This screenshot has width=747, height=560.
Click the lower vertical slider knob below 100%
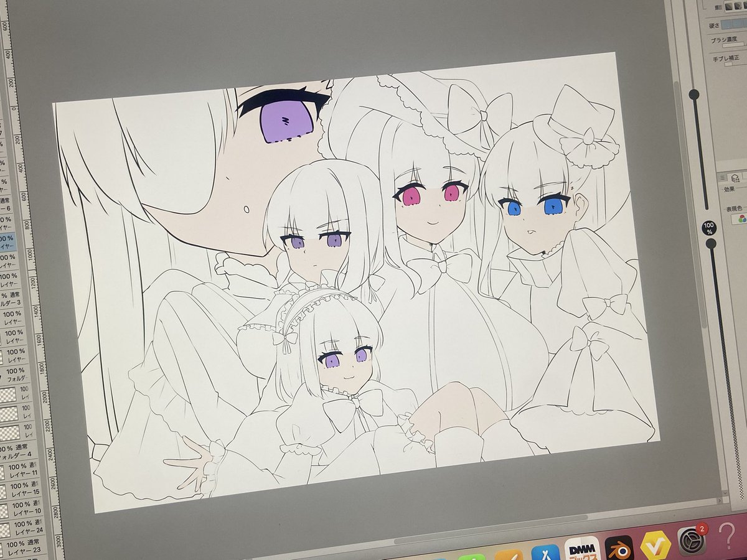712,243
